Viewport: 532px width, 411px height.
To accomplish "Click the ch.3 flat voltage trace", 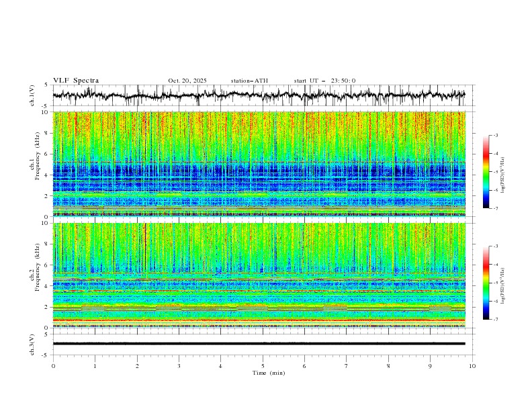I will (259, 344).
